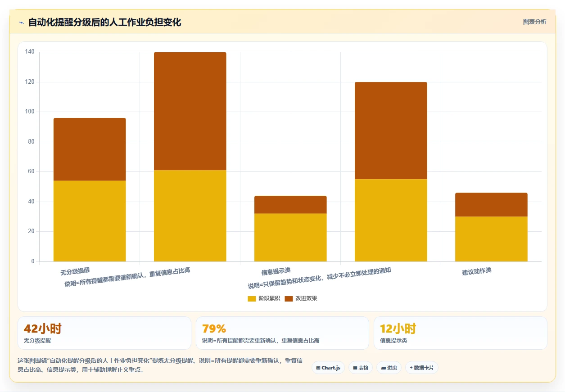Viewport: 565px width, 392px height.
Task: Select the 数据卡片 tag
Action: coord(422,368)
